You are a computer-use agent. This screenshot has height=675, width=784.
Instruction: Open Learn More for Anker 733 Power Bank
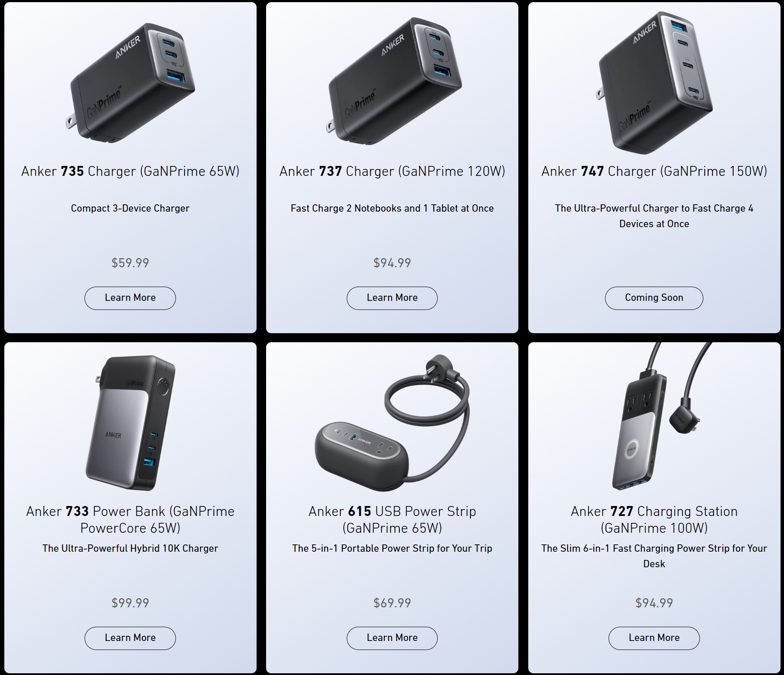pyautogui.click(x=130, y=638)
